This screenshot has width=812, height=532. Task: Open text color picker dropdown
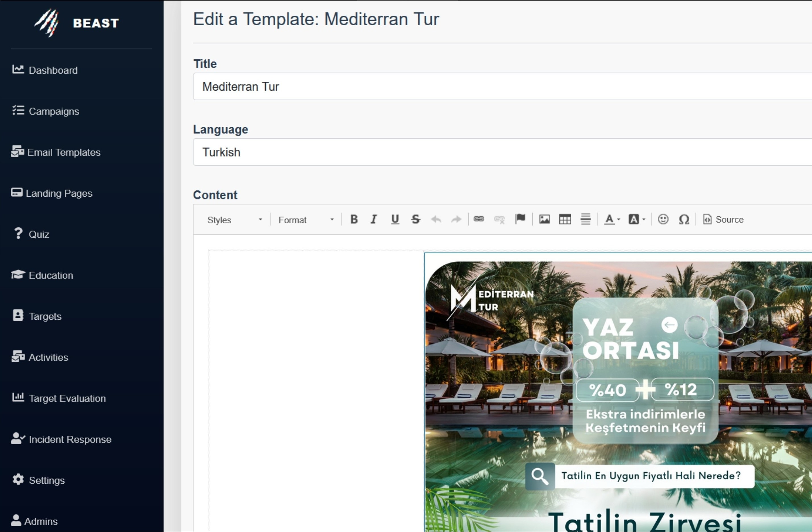(612, 219)
